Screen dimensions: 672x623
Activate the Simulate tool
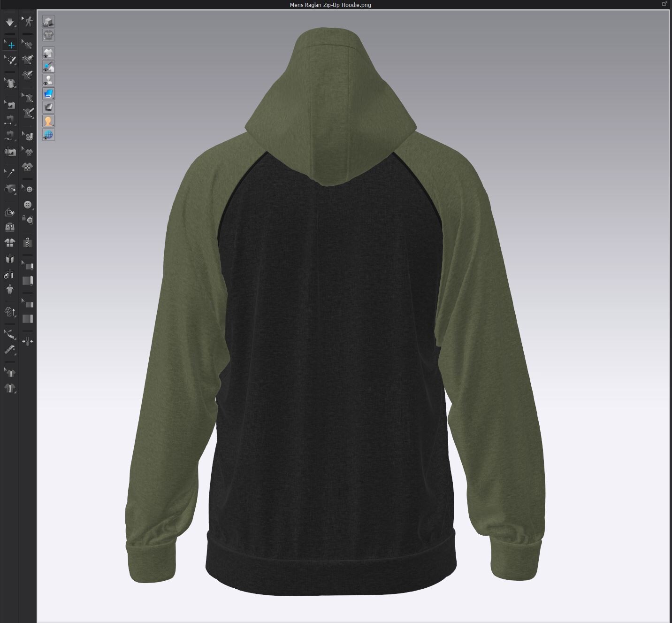tap(9, 22)
